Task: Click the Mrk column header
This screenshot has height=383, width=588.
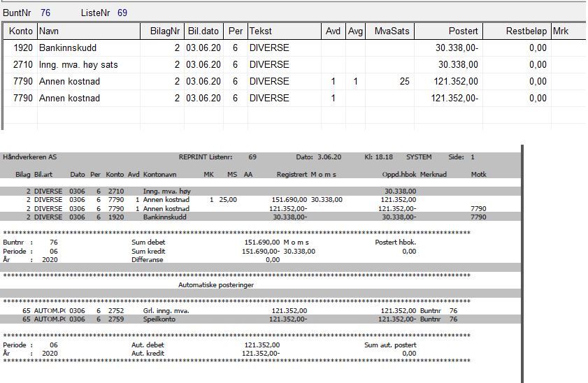Action: (x=568, y=31)
